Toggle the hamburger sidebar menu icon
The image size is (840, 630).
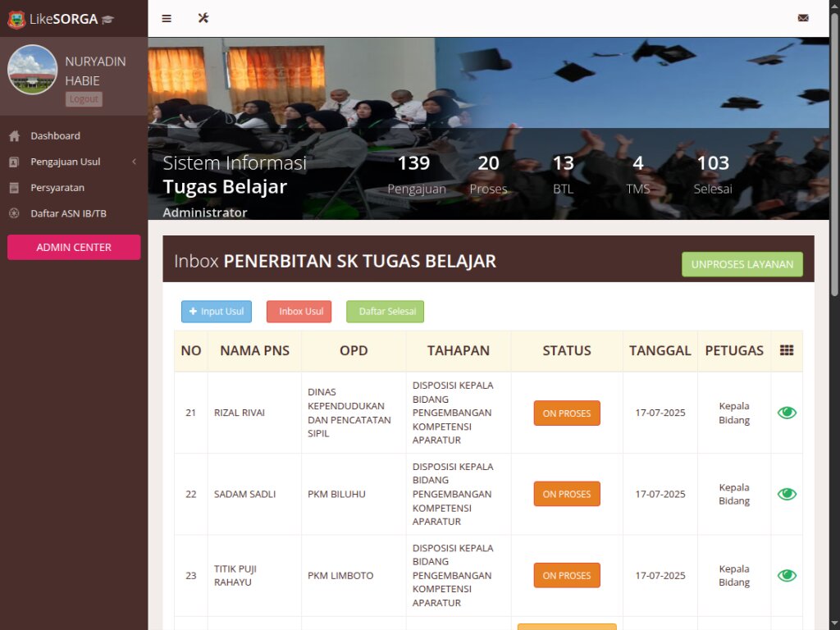(x=167, y=18)
